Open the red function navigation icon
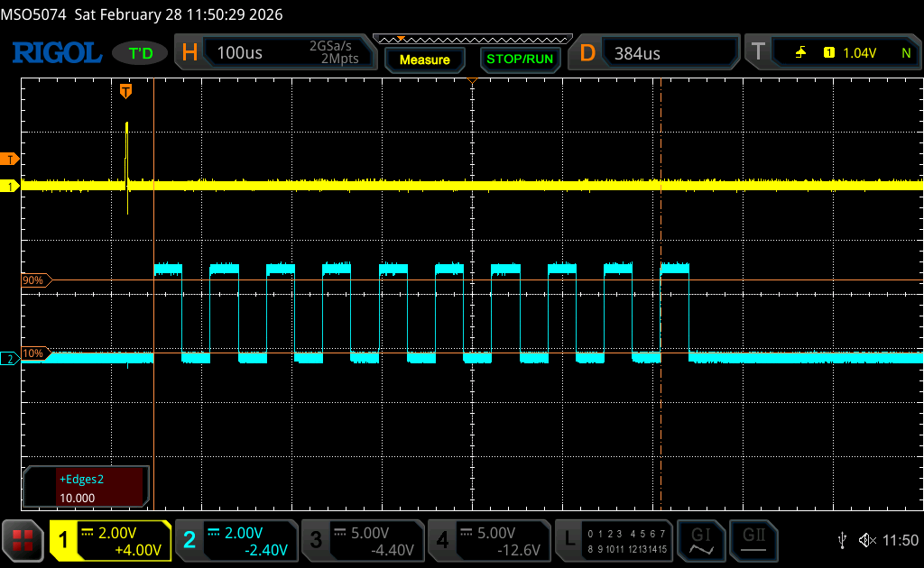This screenshot has height=568, width=924. [23, 540]
